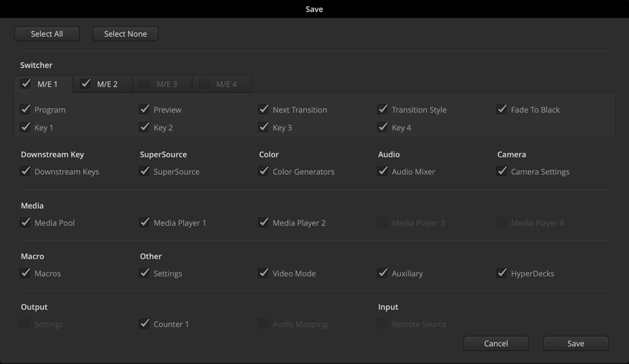This screenshot has height=364, width=629.
Task: Click the Select All button
Action: click(x=47, y=34)
